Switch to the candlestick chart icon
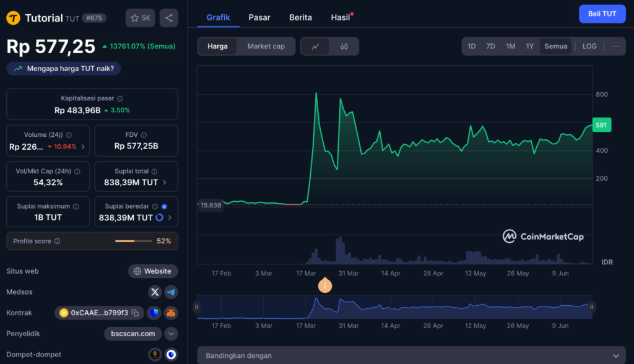This screenshot has height=364, width=634. coord(344,46)
